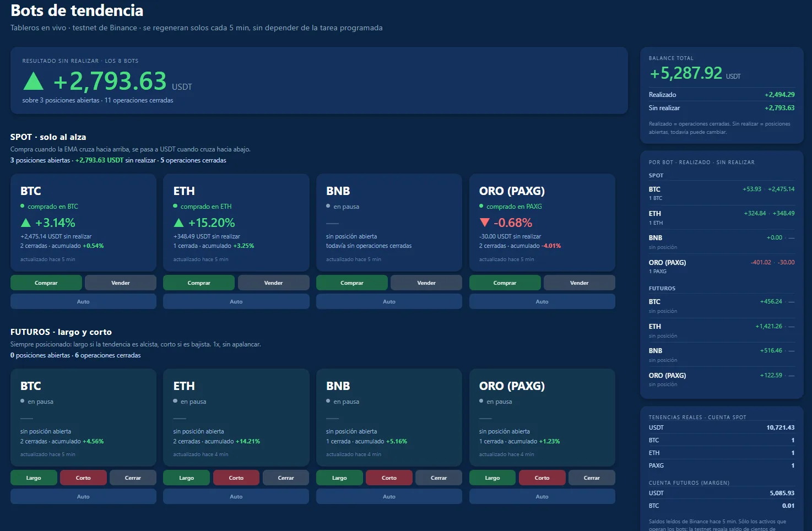The image size is (812, 531).
Task: Select the ETH row in the Spot bot list
Action: click(722, 218)
